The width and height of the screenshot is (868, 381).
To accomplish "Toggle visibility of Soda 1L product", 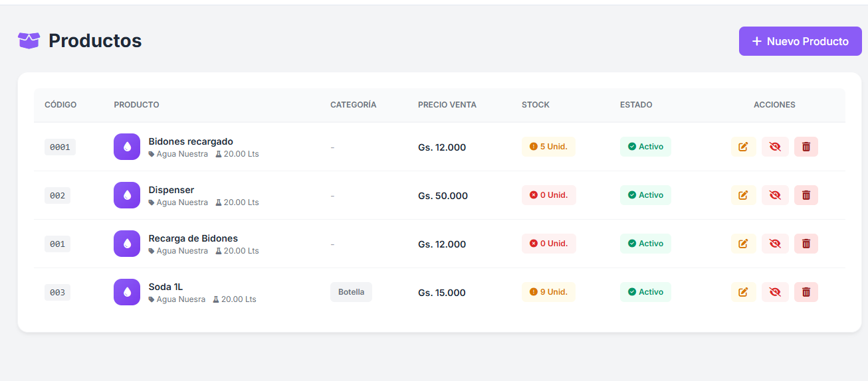I will 774,292.
